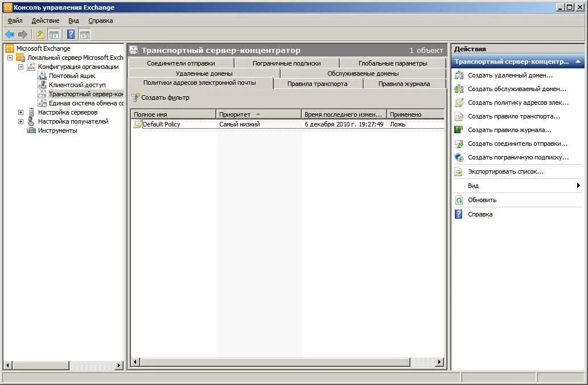Image resolution: width=588 pixels, height=385 pixels.
Task: Switch to the Правила журнала tab
Action: [x=404, y=84]
